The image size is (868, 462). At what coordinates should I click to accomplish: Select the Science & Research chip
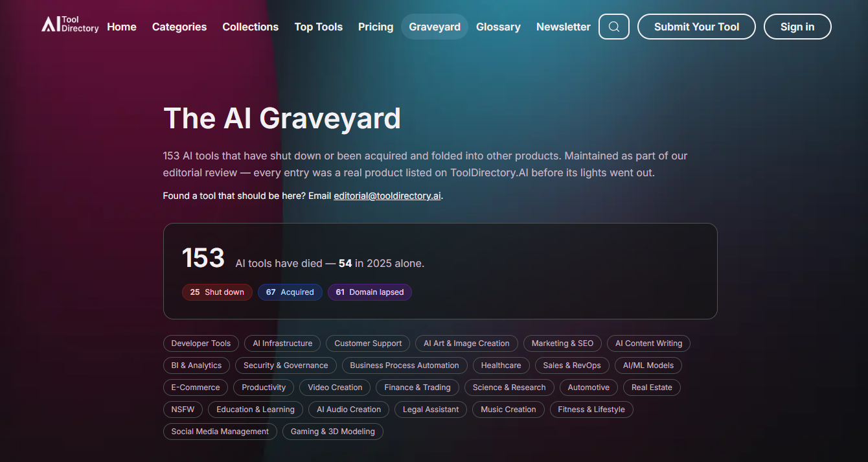pyautogui.click(x=509, y=387)
